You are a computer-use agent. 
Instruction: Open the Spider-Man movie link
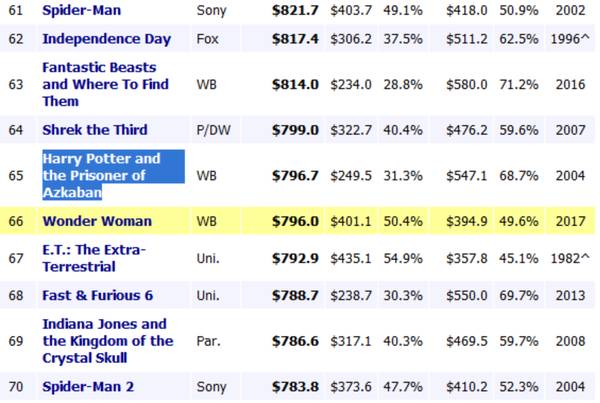82,9
